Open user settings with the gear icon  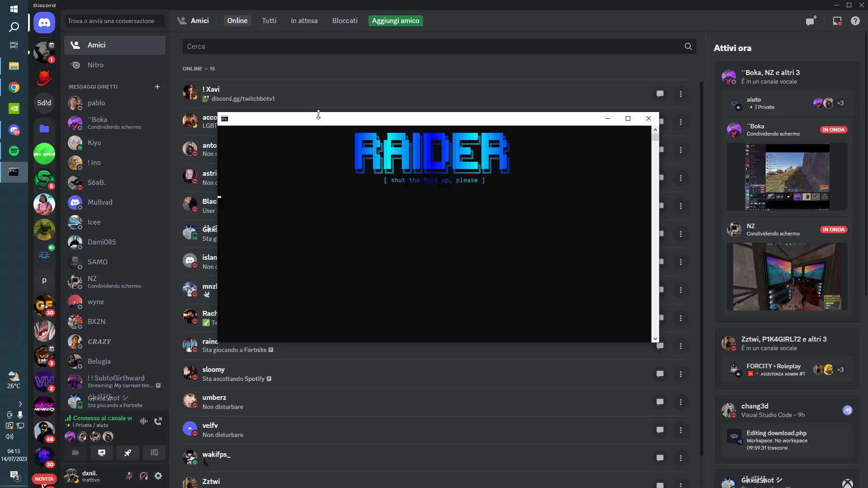pos(158,477)
